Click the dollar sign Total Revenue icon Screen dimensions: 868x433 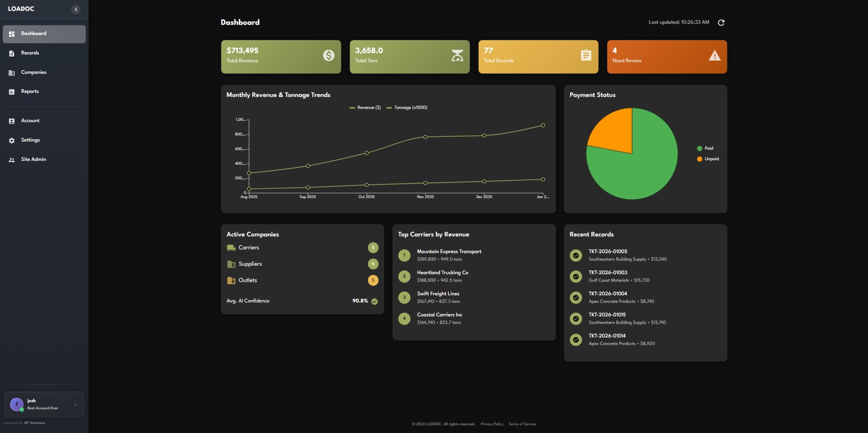[328, 55]
